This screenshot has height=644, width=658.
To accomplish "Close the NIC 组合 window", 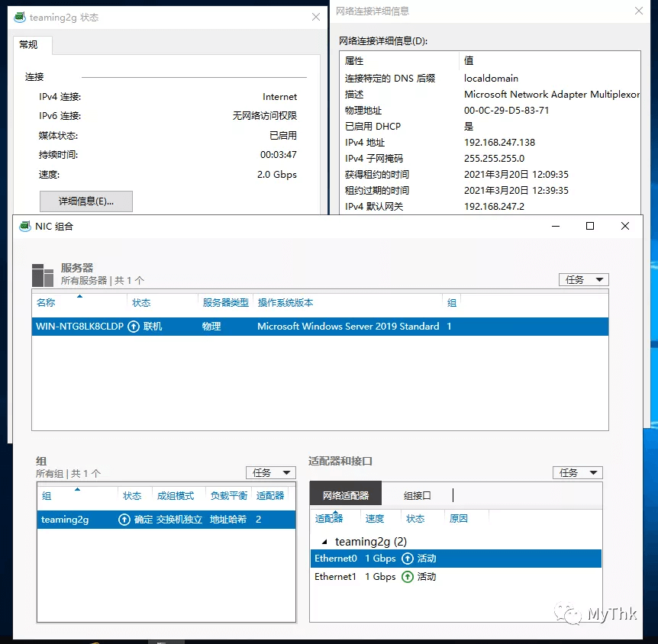I will click(625, 226).
